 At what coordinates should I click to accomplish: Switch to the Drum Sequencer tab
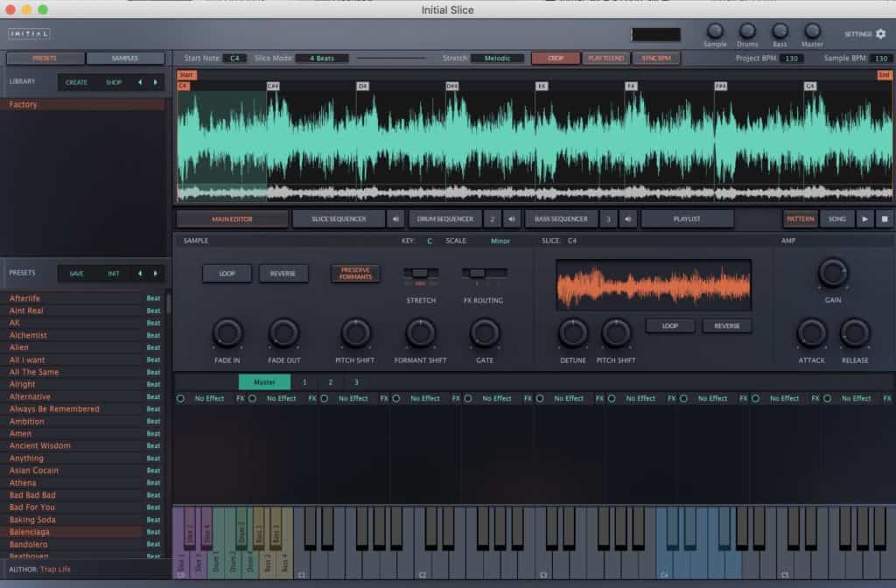click(445, 219)
